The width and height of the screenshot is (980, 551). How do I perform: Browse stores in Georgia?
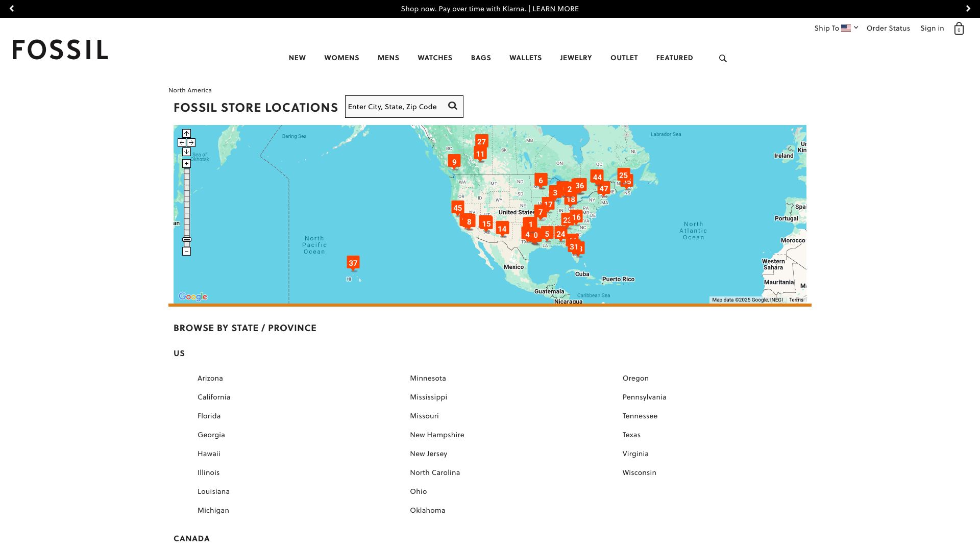pos(211,435)
